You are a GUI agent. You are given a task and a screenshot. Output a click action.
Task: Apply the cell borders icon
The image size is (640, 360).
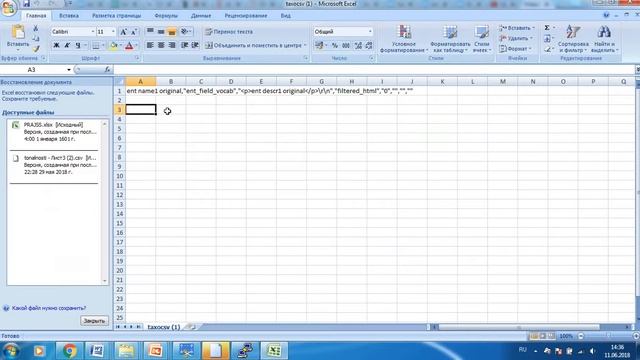(96, 45)
